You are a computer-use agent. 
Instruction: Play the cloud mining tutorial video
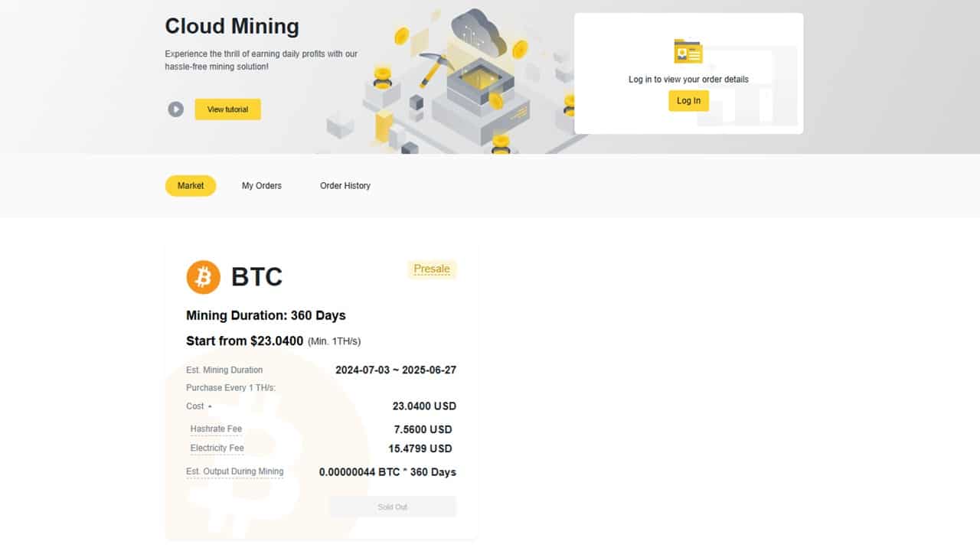click(x=176, y=109)
